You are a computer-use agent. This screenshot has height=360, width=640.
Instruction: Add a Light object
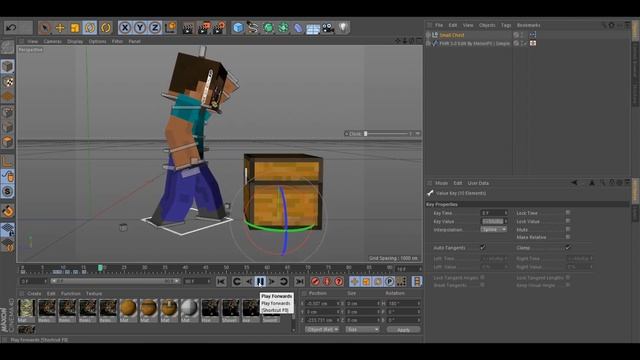pyautogui.click(x=343, y=28)
